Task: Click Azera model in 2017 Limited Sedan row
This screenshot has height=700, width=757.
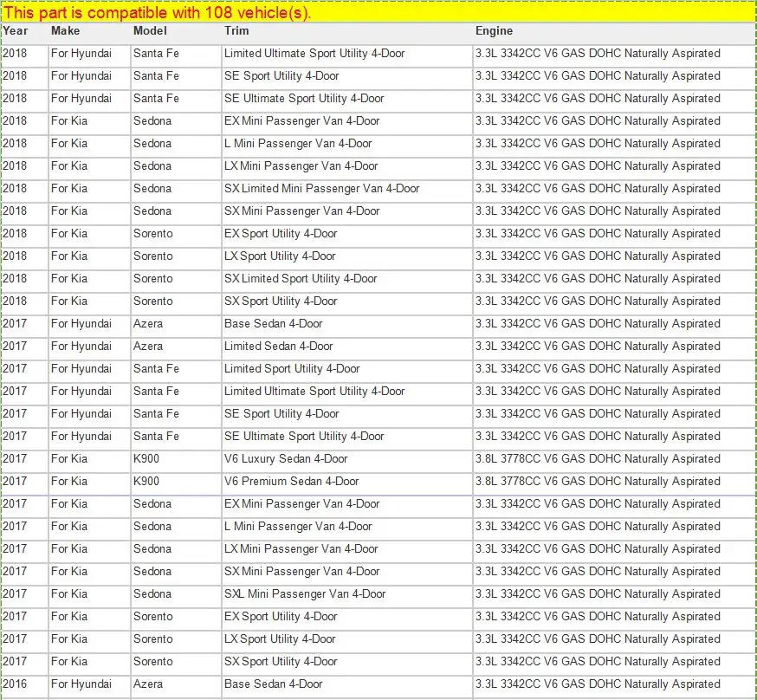Action: [x=148, y=347]
